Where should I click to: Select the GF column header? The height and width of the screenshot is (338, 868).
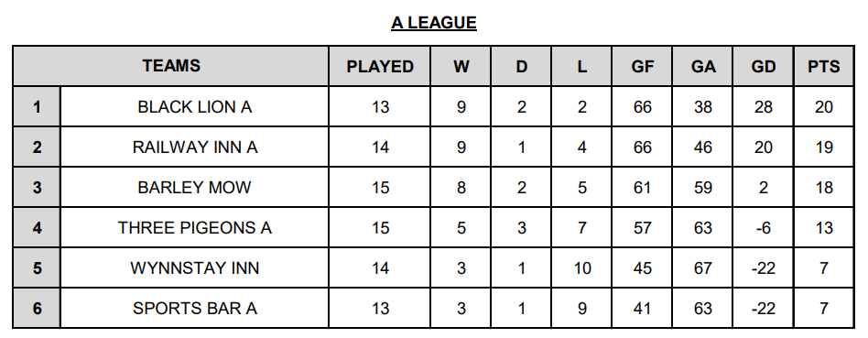pyautogui.click(x=642, y=66)
